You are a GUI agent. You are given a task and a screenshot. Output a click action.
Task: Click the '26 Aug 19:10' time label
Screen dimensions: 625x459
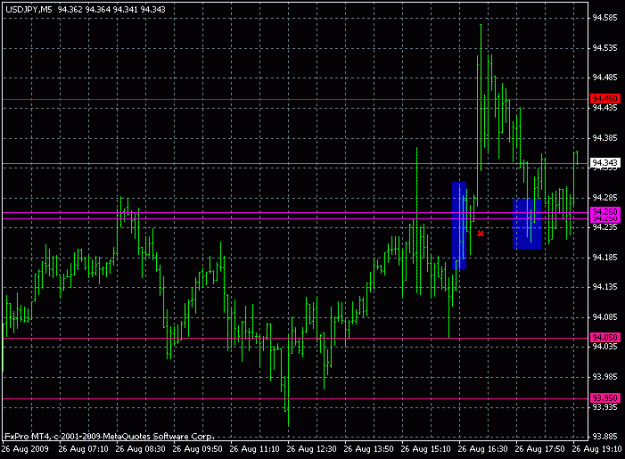pyautogui.click(x=597, y=449)
